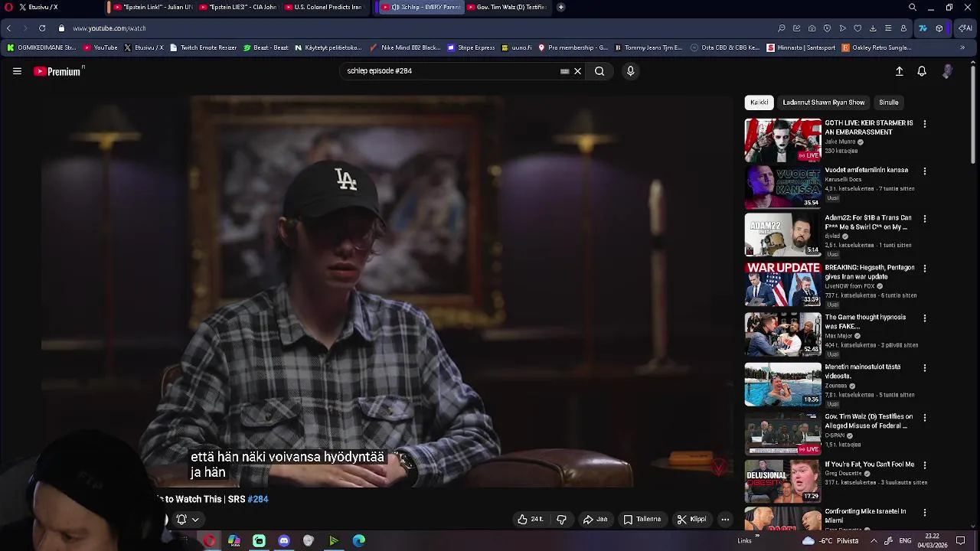980x551 pixels.
Task: Open the YouTube hamburger guide menu
Action: [x=17, y=71]
